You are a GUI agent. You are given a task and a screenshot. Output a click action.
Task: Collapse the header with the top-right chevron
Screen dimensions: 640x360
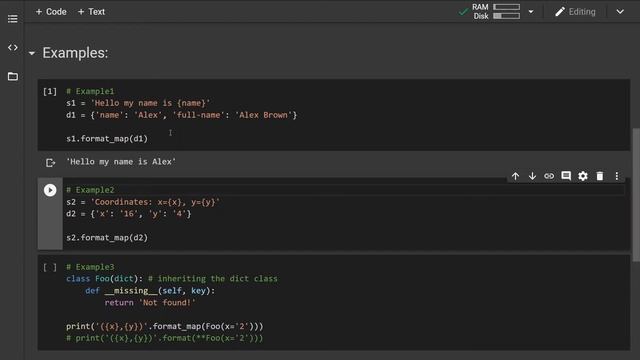620,12
